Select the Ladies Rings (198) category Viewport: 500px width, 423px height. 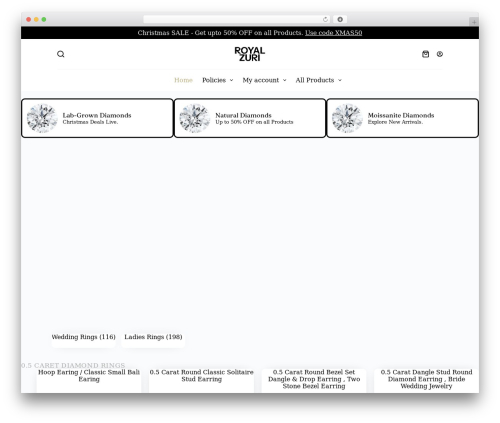point(153,337)
